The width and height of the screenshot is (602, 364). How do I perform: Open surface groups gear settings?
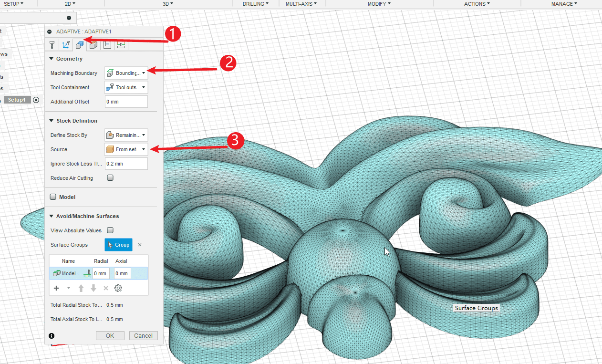118,288
